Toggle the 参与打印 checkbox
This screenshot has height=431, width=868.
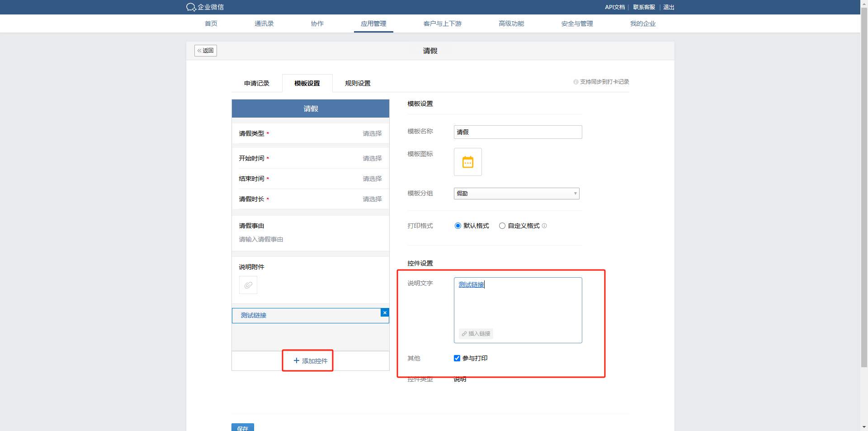(457, 358)
